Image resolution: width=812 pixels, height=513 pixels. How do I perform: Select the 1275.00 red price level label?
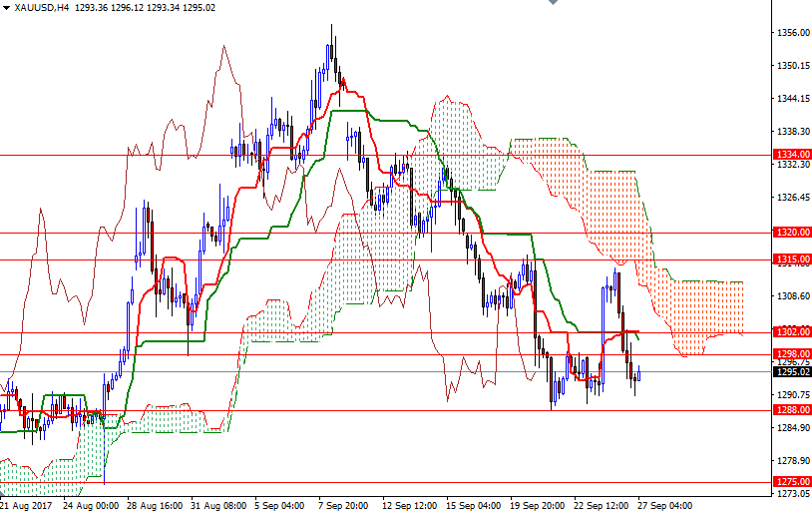791,482
